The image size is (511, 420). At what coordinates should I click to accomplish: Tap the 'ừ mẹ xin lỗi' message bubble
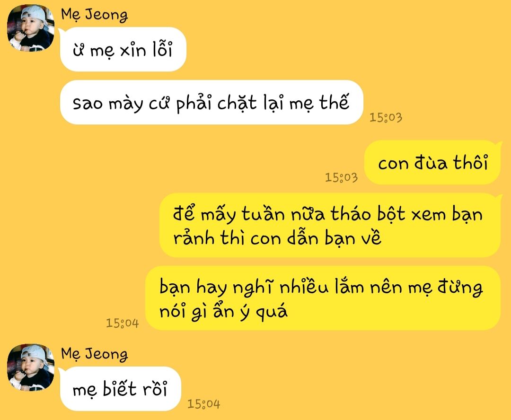123,49
